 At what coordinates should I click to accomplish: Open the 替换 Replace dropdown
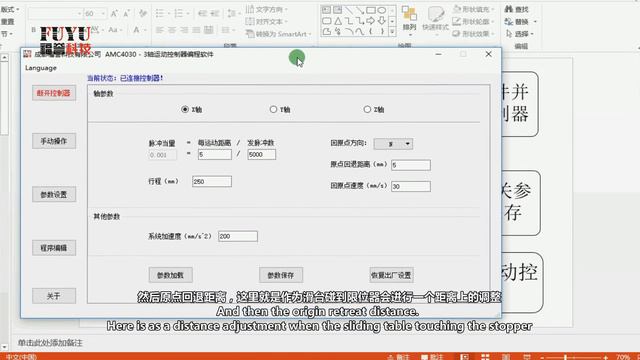click(521, 21)
